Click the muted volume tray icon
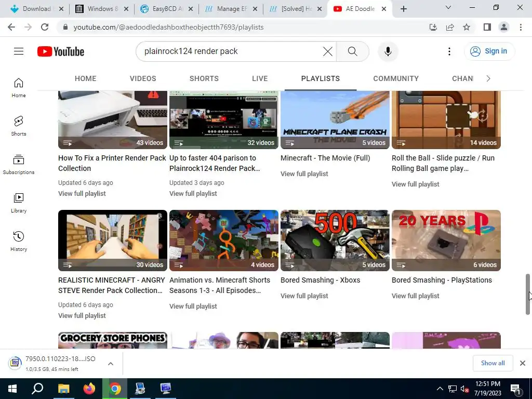The height and width of the screenshot is (399, 532). click(x=464, y=389)
